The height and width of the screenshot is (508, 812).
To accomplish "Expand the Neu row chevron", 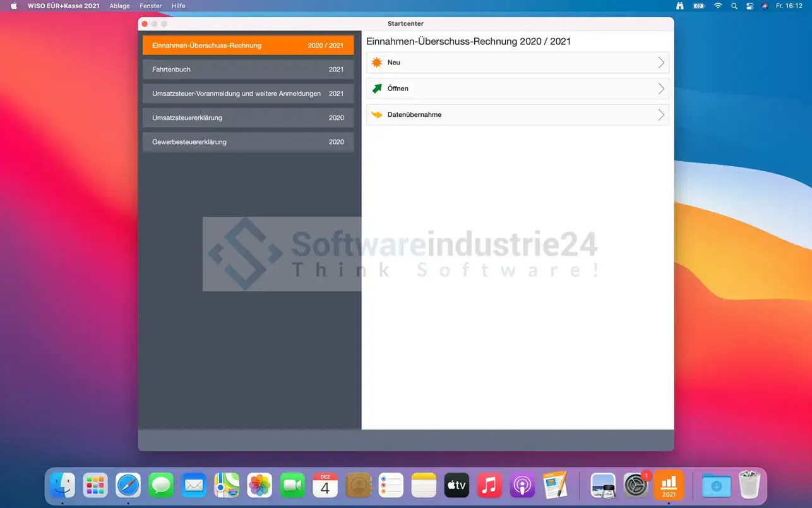I will 661,63.
